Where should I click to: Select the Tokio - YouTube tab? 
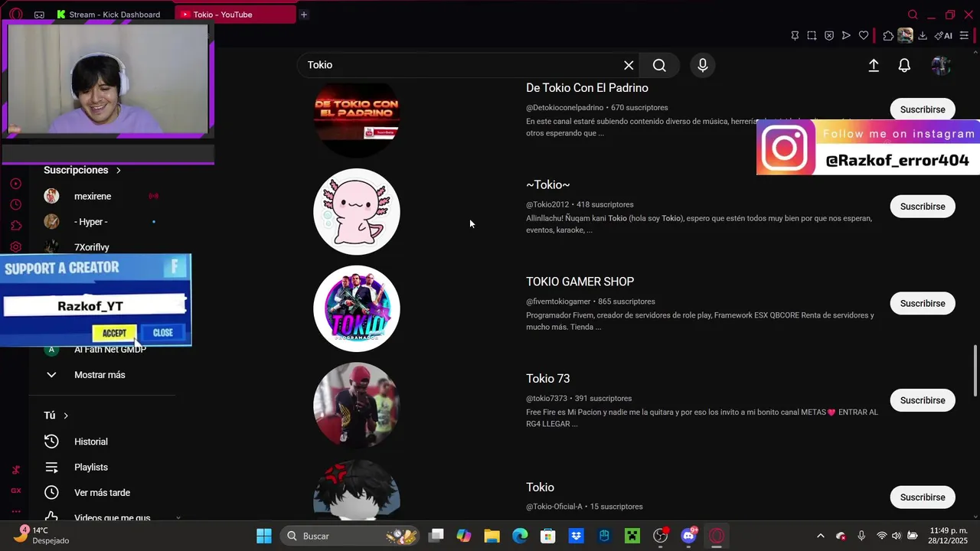[234, 15]
